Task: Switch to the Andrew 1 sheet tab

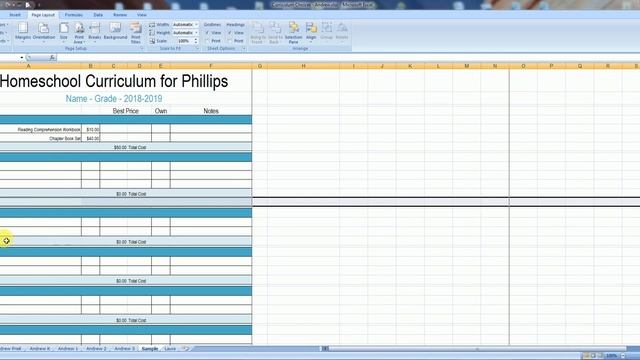Action: pos(68,349)
